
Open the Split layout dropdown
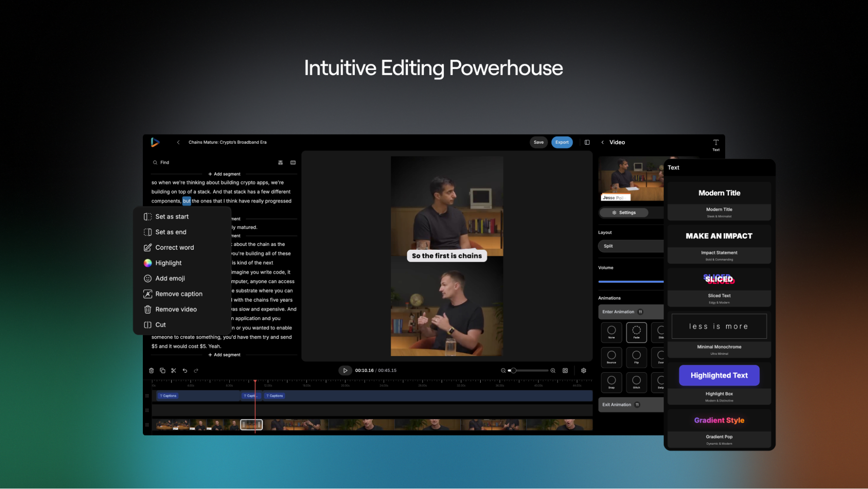630,246
